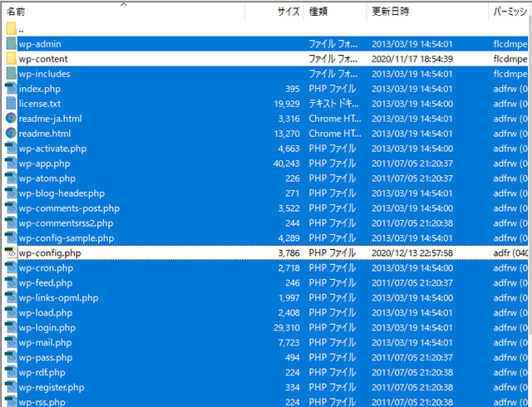Click the wp-config-sample.php file icon
This screenshot has height=407, width=532.
click(x=11, y=238)
